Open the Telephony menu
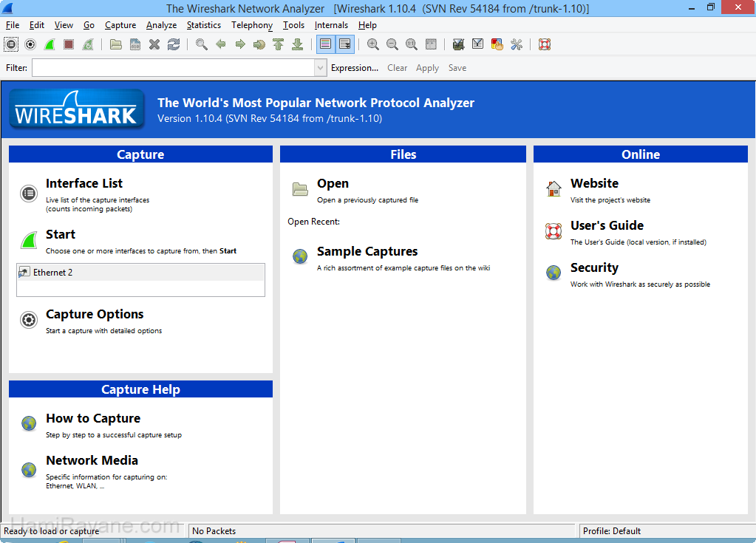The width and height of the screenshot is (756, 543). pyautogui.click(x=252, y=25)
